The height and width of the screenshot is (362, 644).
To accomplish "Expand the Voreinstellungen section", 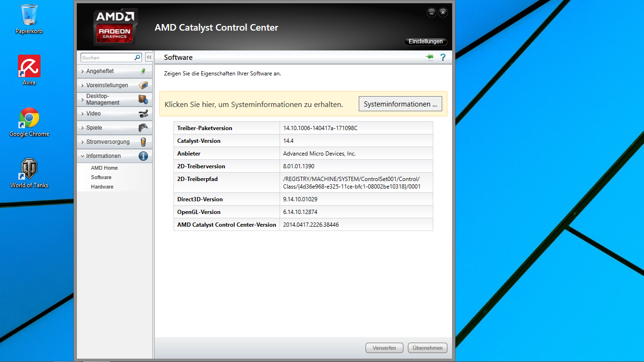I will (115, 85).
